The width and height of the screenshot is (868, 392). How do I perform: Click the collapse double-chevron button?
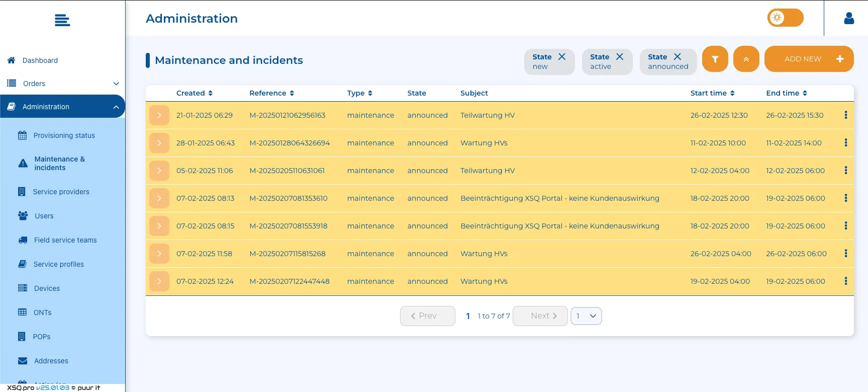click(x=746, y=59)
